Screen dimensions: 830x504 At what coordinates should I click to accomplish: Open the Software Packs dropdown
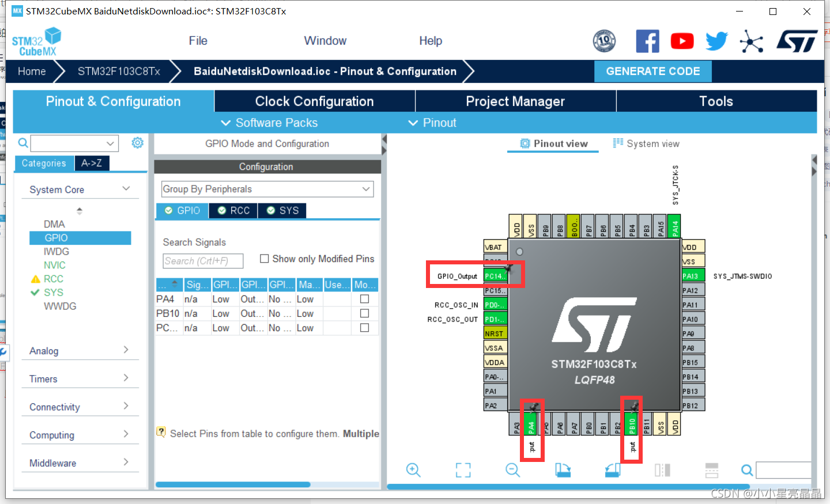(x=269, y=123)
